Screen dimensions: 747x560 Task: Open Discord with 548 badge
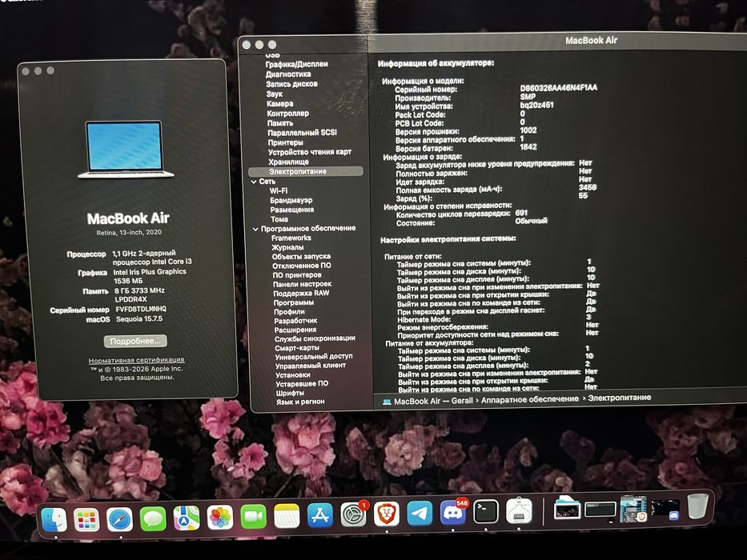click(452, 512)
